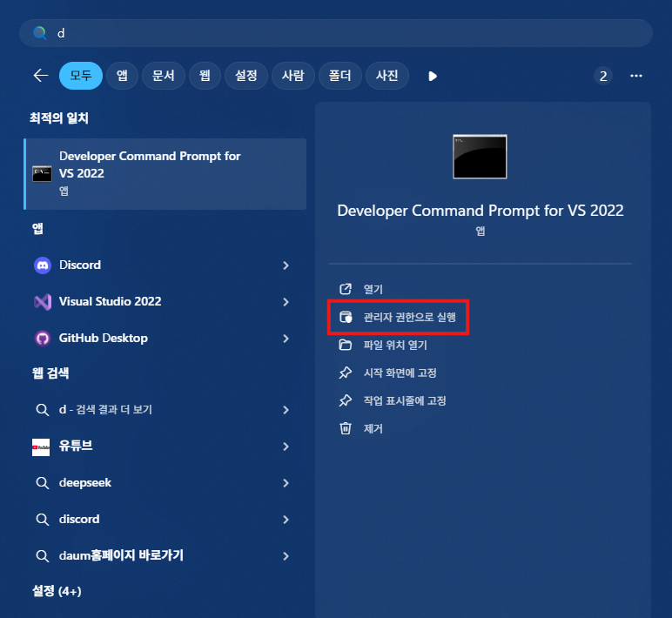Click the Visual Studio 2022 icon

(43, 302)
